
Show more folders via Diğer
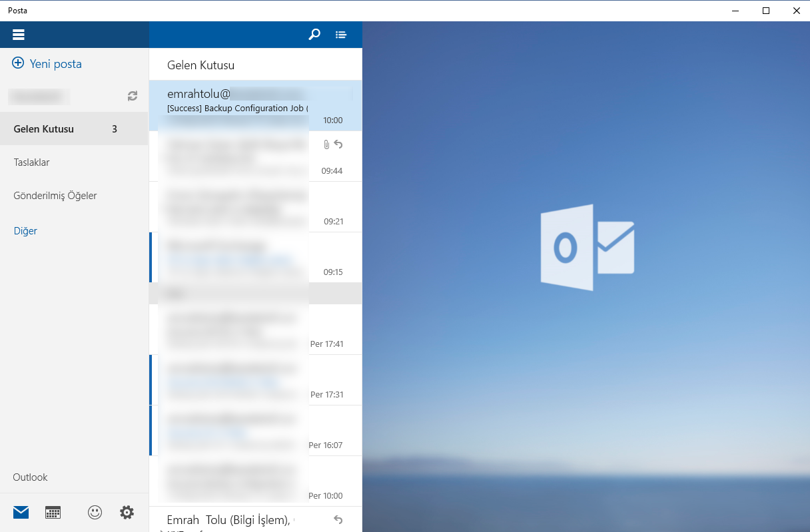point(25,231)
